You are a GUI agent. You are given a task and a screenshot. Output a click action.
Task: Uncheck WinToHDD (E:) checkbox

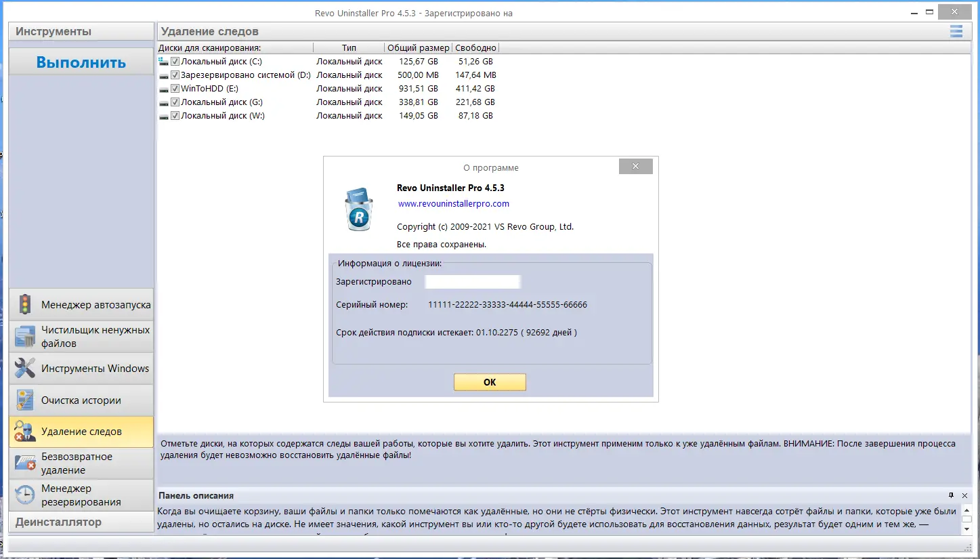(x=175, y=89)
